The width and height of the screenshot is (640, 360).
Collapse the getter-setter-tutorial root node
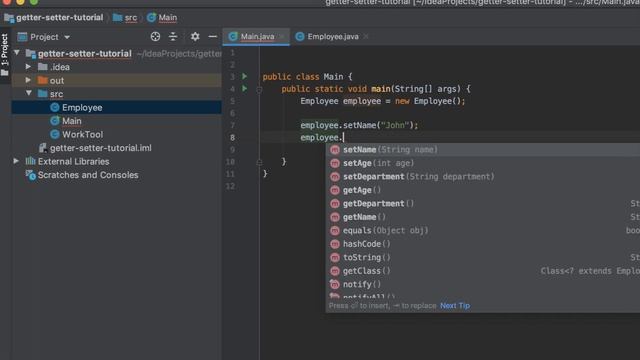(17, 53)
